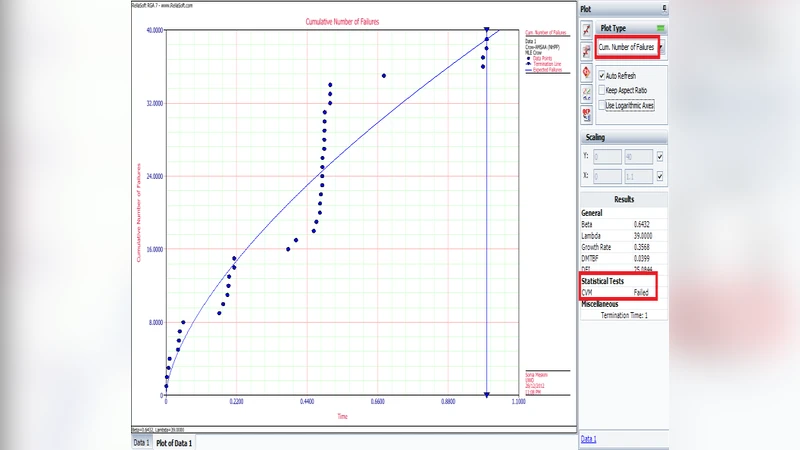Click the bottom RCP icon in the Plot toolbar
The image size is (800, 450).
tap(586, 114)
